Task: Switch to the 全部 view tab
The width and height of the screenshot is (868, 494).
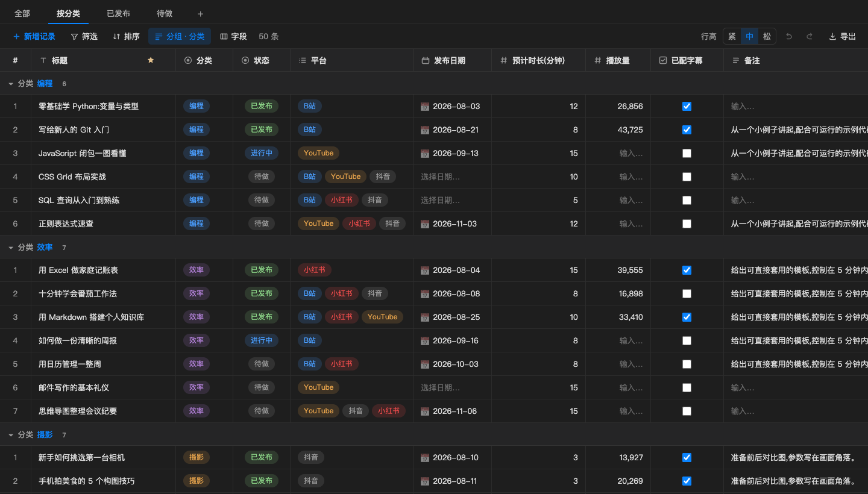Action: coord(22,13)
